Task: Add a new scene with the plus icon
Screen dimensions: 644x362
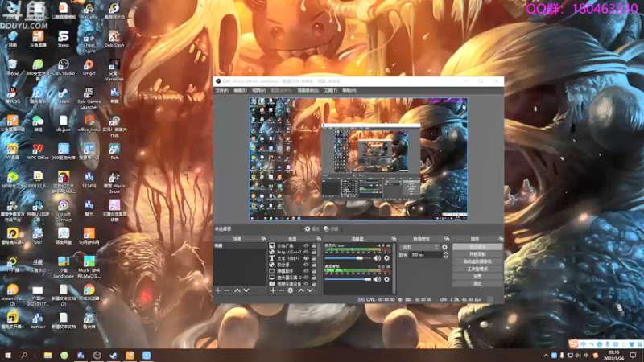Action: pos(218,290)
